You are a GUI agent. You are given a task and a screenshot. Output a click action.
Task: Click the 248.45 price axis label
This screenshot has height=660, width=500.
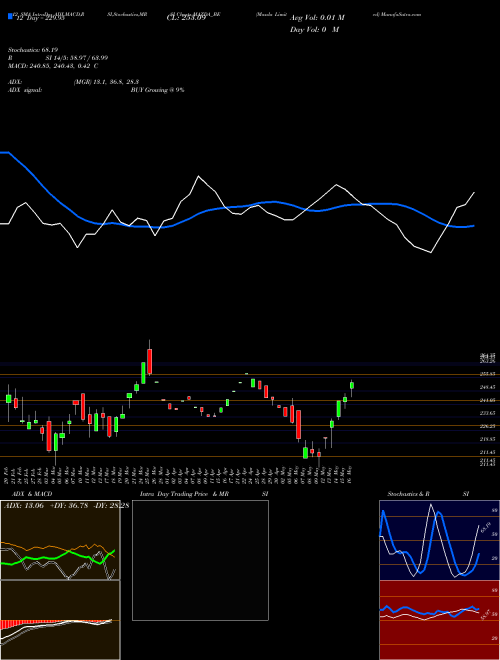click(x=488, y=387)
